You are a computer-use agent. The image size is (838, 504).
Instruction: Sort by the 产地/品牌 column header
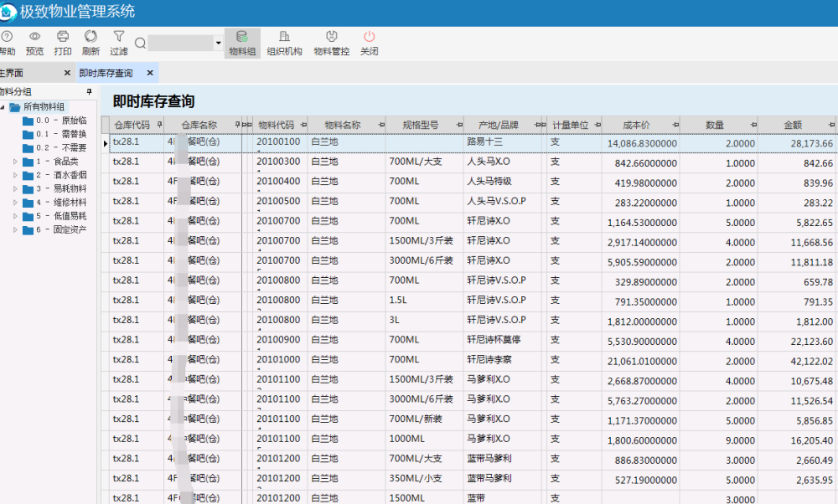click(x=498, y=125)
